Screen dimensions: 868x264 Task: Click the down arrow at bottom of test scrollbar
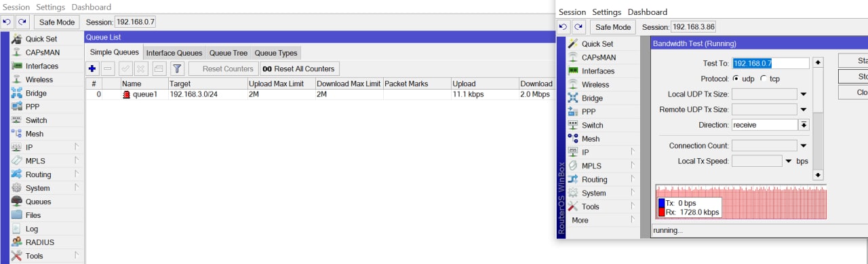pos(818,174)
